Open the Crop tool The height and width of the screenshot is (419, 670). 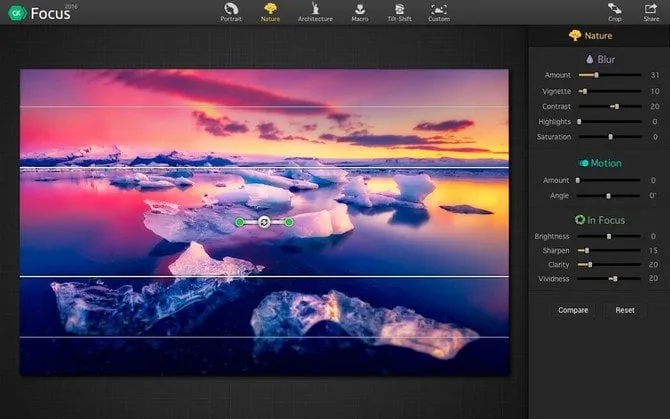pyautogui.click(x=614, y=11)
